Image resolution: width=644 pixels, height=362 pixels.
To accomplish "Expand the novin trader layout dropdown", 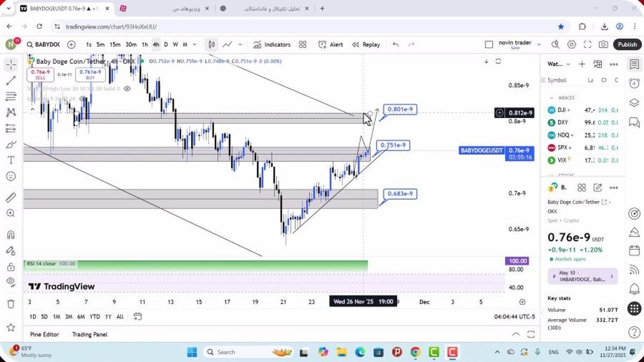I will 539,45.
